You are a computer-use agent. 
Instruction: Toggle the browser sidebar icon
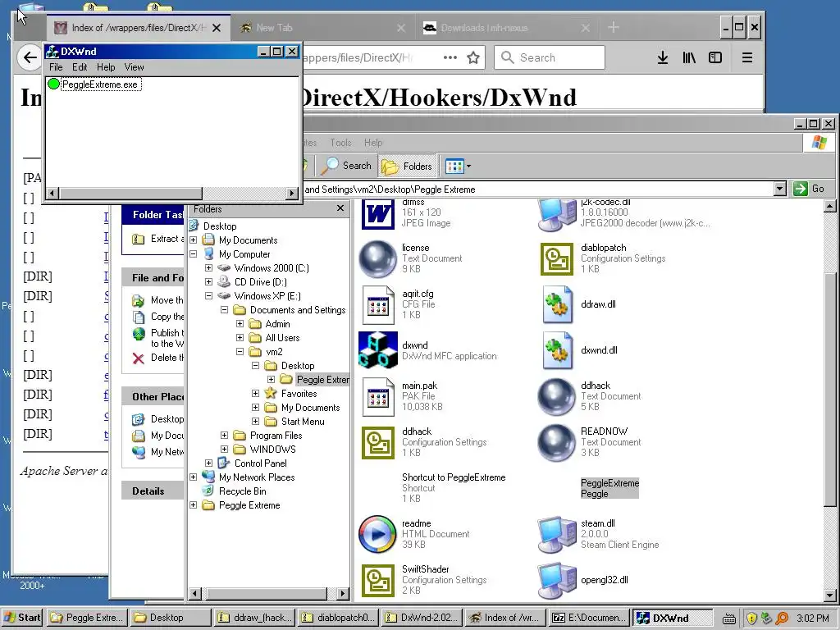715,57
